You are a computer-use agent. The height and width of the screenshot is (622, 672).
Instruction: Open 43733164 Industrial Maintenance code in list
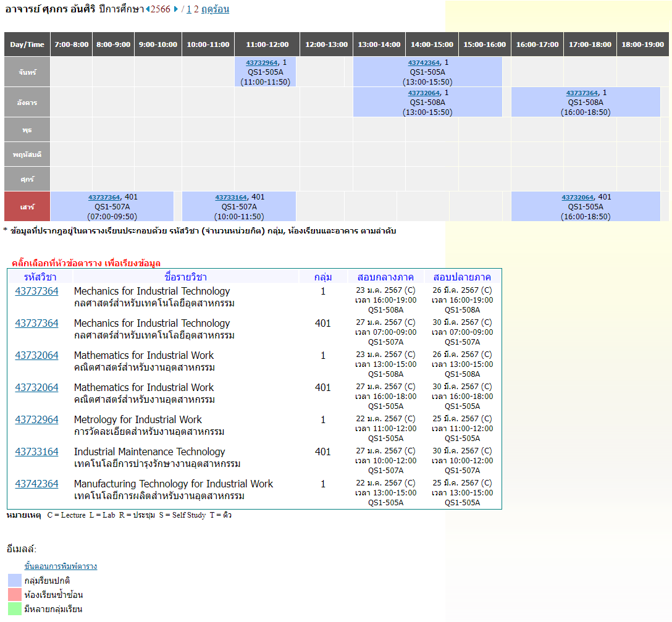coord(36,452)
